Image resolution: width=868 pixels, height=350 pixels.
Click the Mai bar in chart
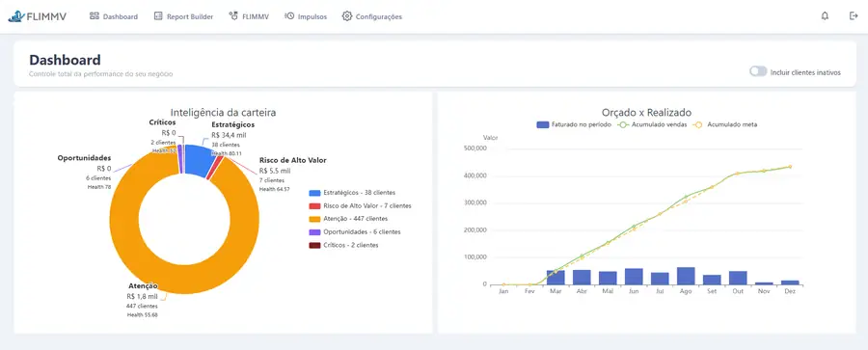tap(608, 278)
